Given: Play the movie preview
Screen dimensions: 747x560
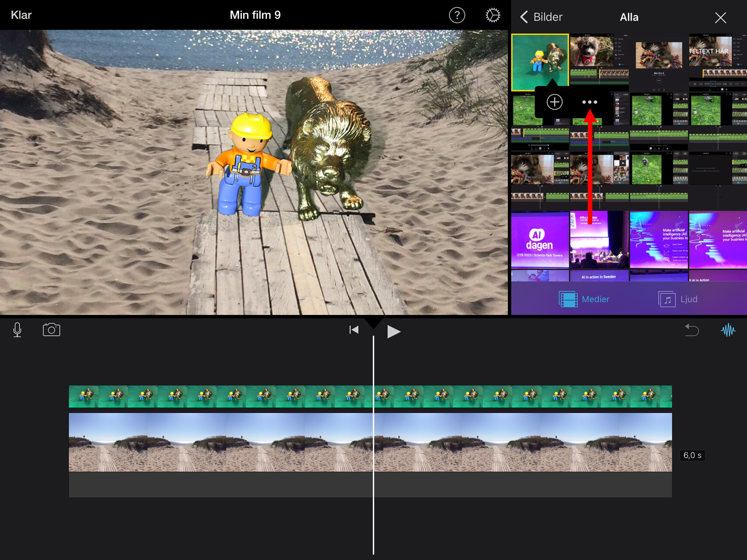Looking at the screenshot, I should tap(393, 331).
